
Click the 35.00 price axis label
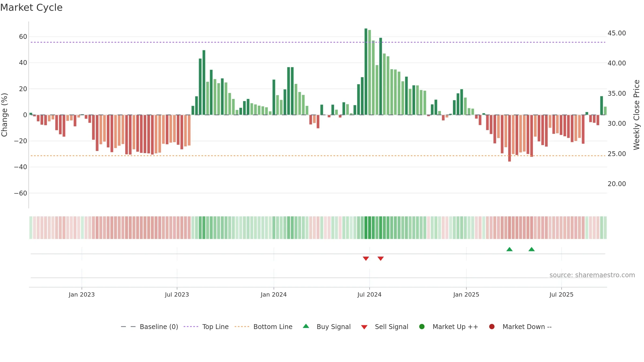click(617, 93)
